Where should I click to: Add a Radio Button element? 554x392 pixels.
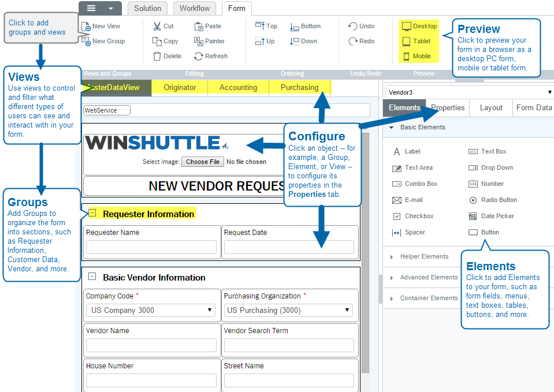point(473,200)
